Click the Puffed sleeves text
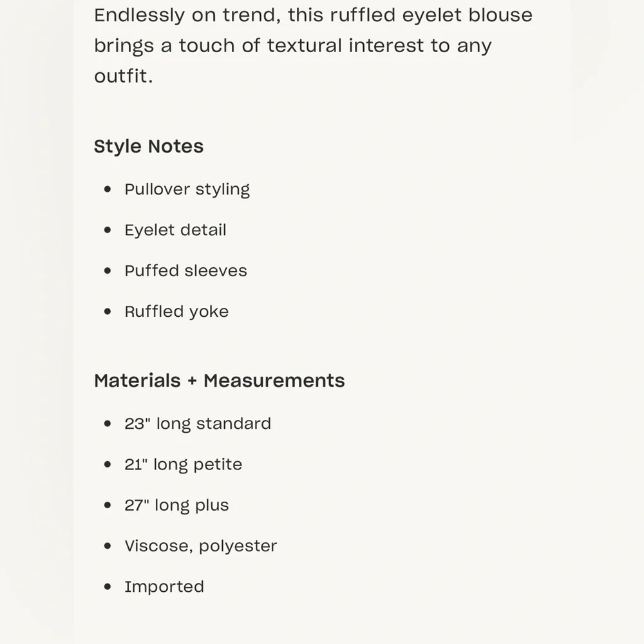This screenshot has width=644, height=644. (185, 270)
